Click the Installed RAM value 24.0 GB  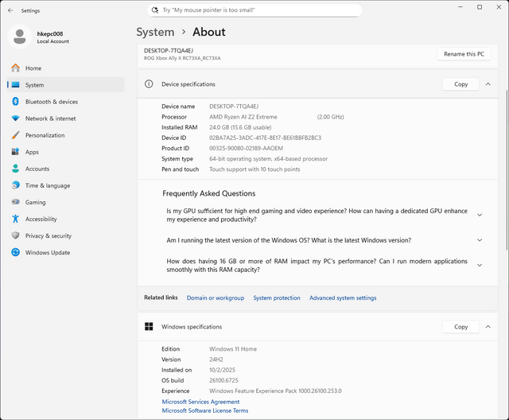[x=240, y=127]
